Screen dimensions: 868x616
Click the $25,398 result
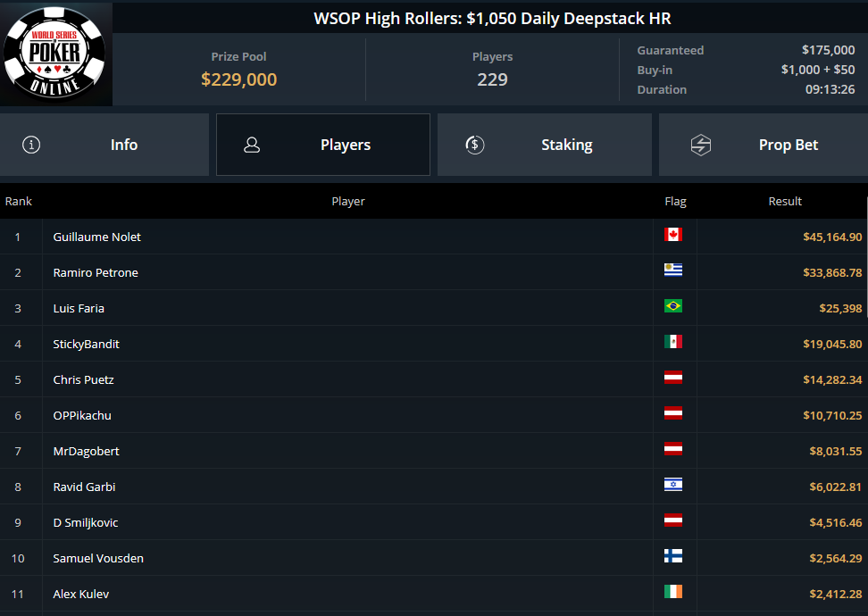841,308
